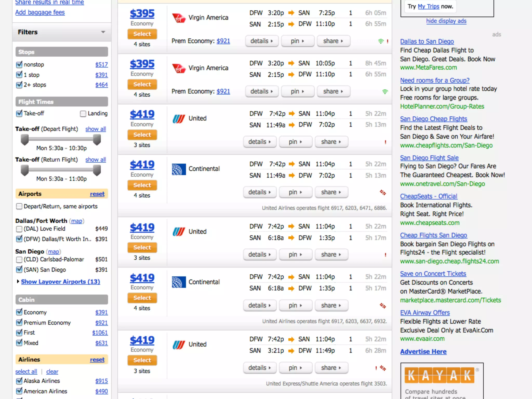Open details on the first Virgin America flight
The height and width of the screenshot is (399, 532).
262,41
